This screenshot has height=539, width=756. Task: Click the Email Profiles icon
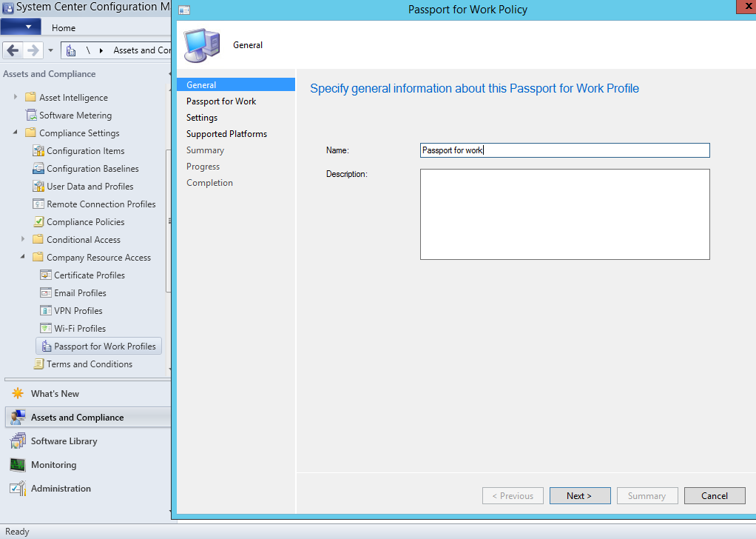(x=45, y=293)
